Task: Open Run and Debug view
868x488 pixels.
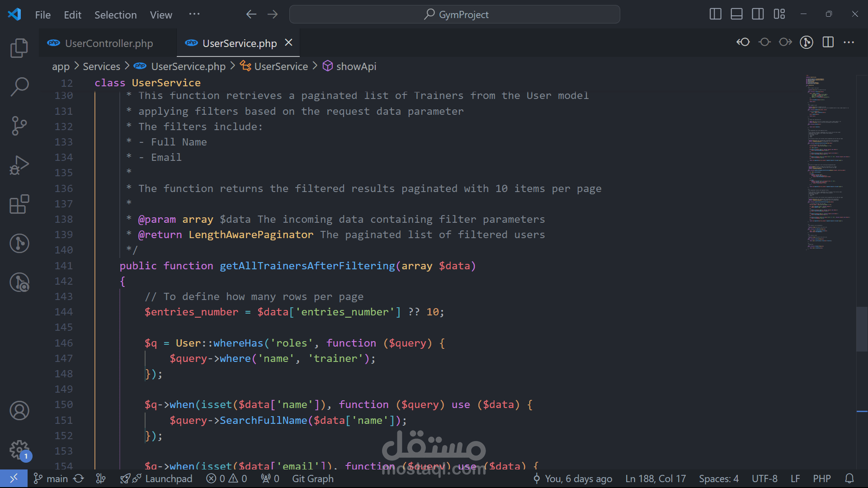Action: (19, 165)
